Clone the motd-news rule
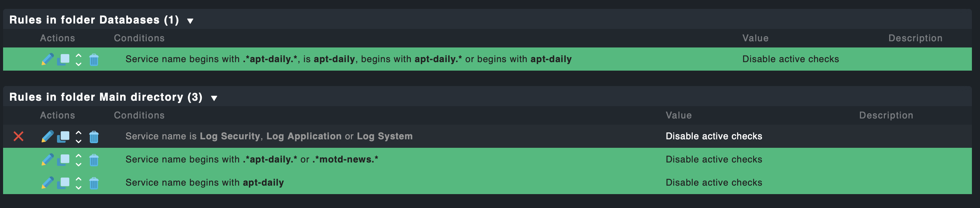Image resolution: width=980 pixels, height=208 pixels. (x=63, y=160)
